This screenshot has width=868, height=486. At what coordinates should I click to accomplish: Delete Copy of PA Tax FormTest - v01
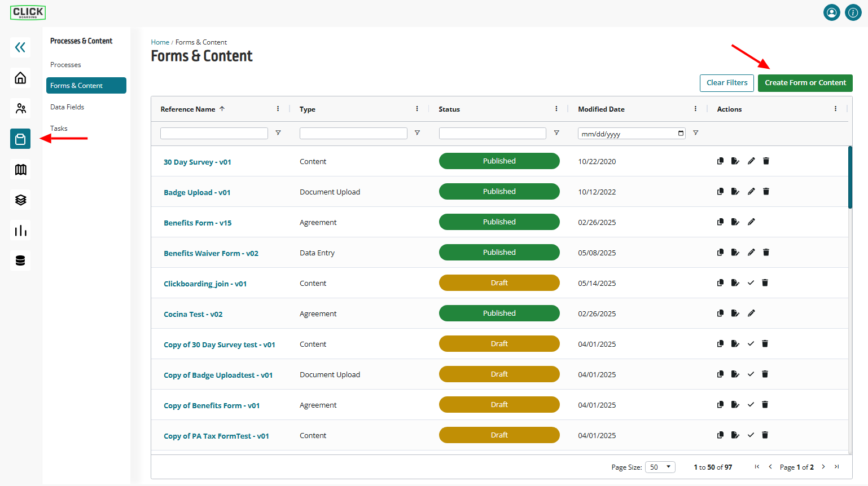(765, 435)
